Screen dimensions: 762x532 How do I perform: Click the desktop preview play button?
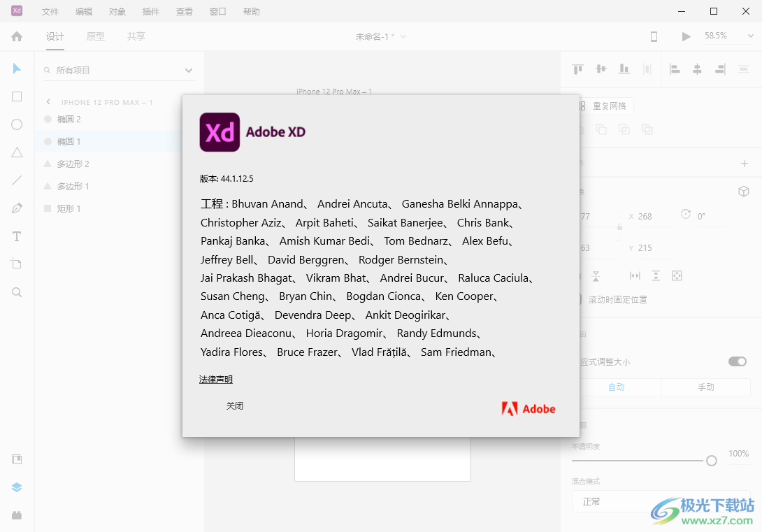[x=686, y=36]
